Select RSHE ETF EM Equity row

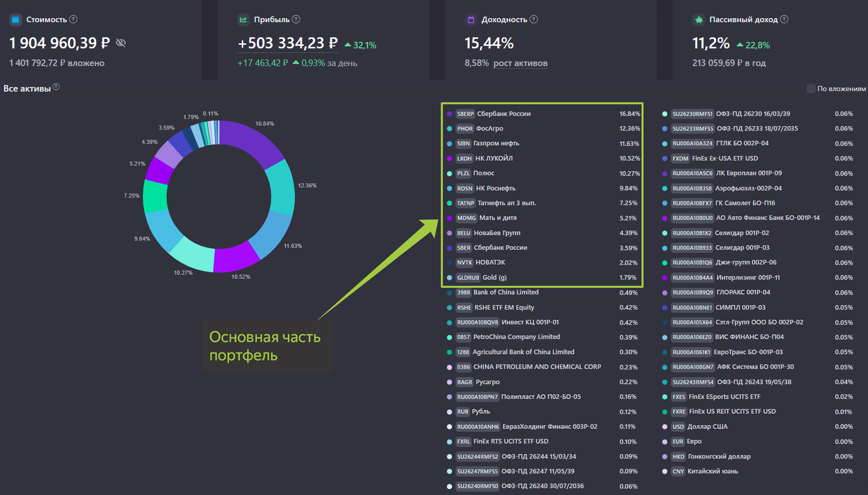point(543,307)
